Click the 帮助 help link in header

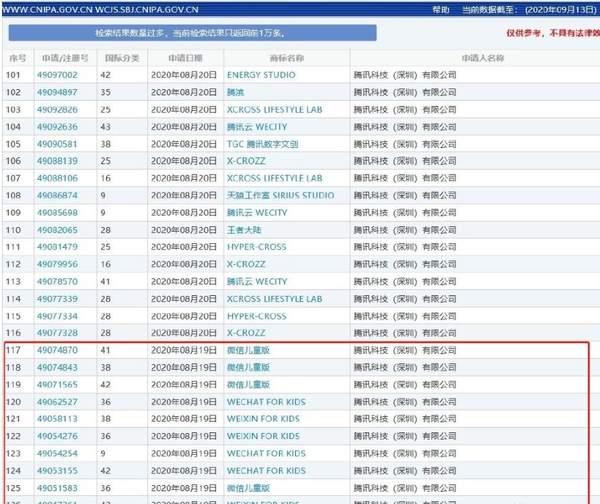tap(440, 10)
